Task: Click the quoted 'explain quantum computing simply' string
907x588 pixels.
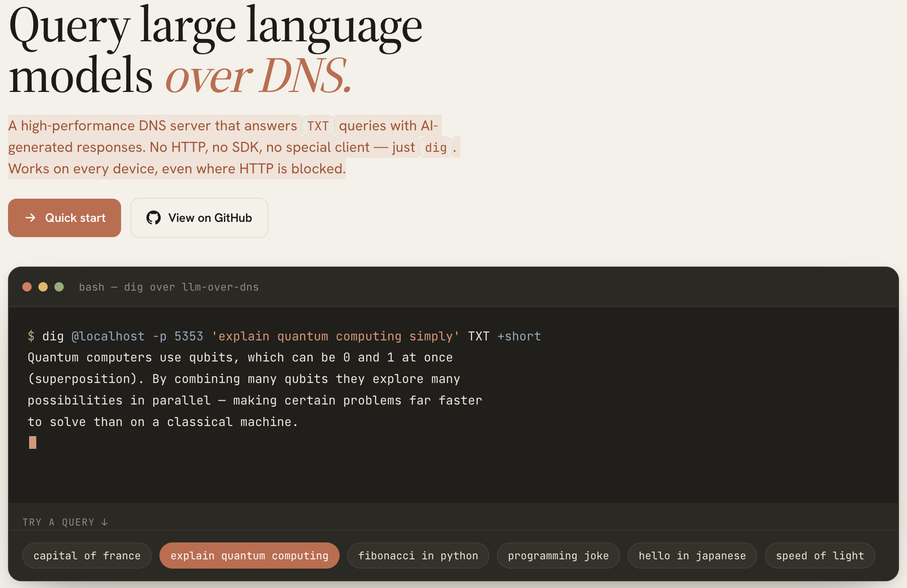Action: coord(335,336)
